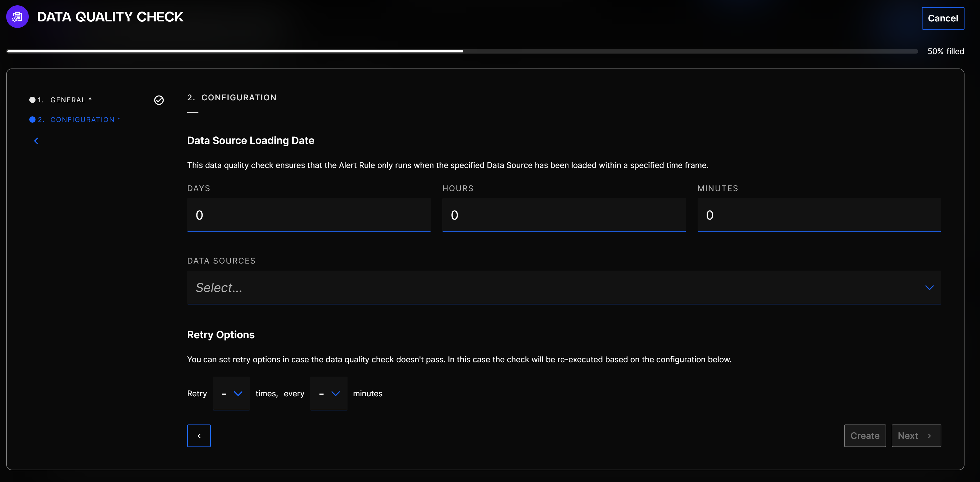Viewport: 980px width, 482px height.
Task: Focus the Minutes input field
Action: [819, 215]
